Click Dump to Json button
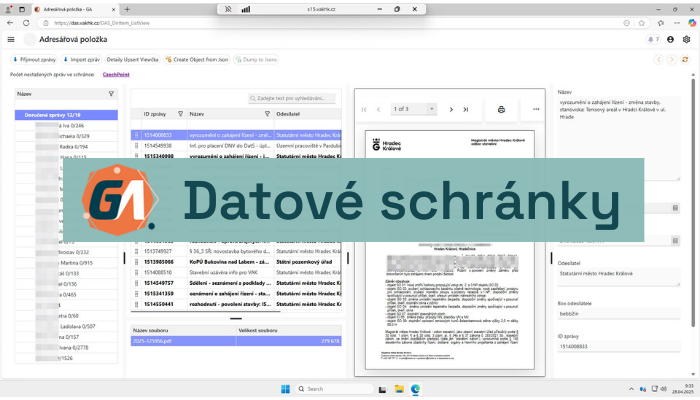The height and width of the screenshot is (400, 700). pyautogui.click(x=256, y=59)
